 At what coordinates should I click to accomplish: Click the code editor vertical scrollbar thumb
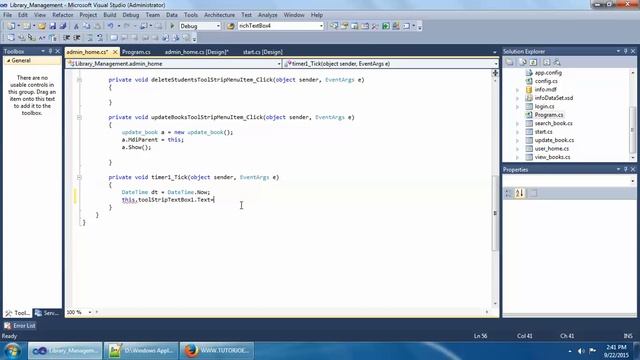(x=495, y=212)
